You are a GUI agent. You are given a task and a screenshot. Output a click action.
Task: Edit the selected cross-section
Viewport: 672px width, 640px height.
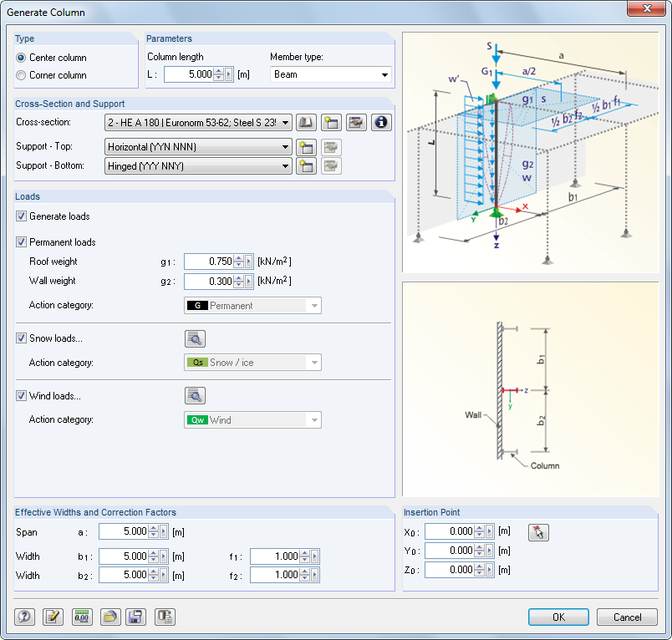356,123
